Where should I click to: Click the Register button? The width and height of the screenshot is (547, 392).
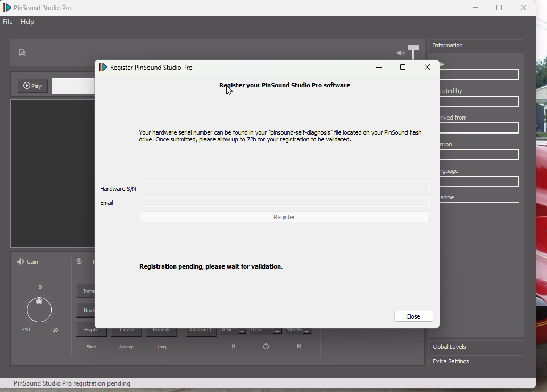284,217
